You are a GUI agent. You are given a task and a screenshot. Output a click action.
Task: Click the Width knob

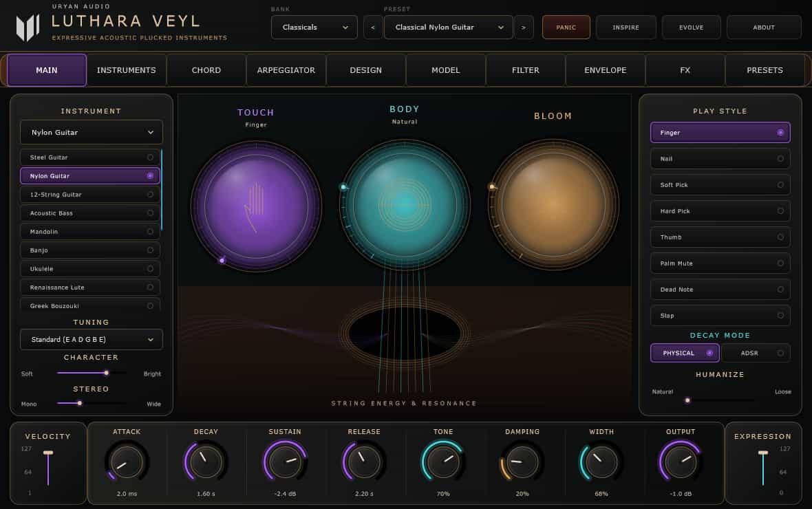601,462
